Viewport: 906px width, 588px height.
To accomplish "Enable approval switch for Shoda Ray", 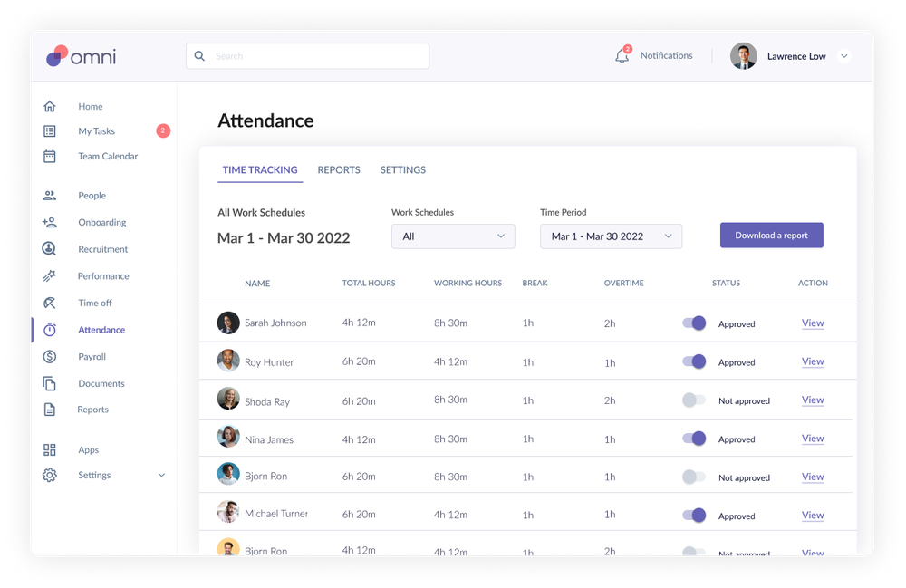I will (x=694, y=400).
